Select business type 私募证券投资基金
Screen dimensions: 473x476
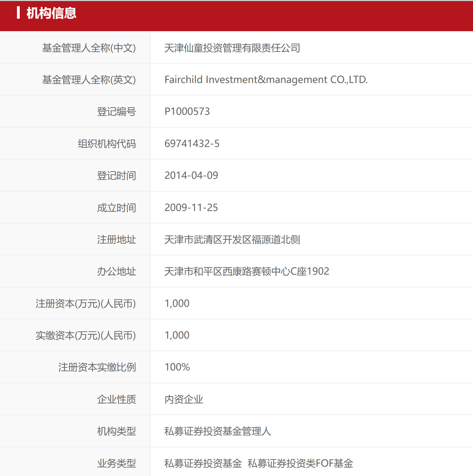click(203, 463)
